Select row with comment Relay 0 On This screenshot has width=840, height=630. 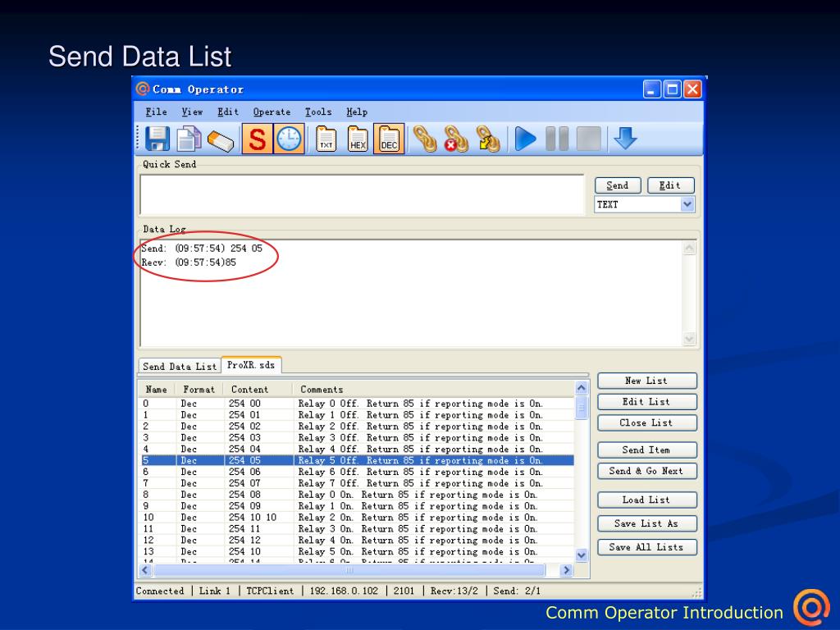[357, 495]
